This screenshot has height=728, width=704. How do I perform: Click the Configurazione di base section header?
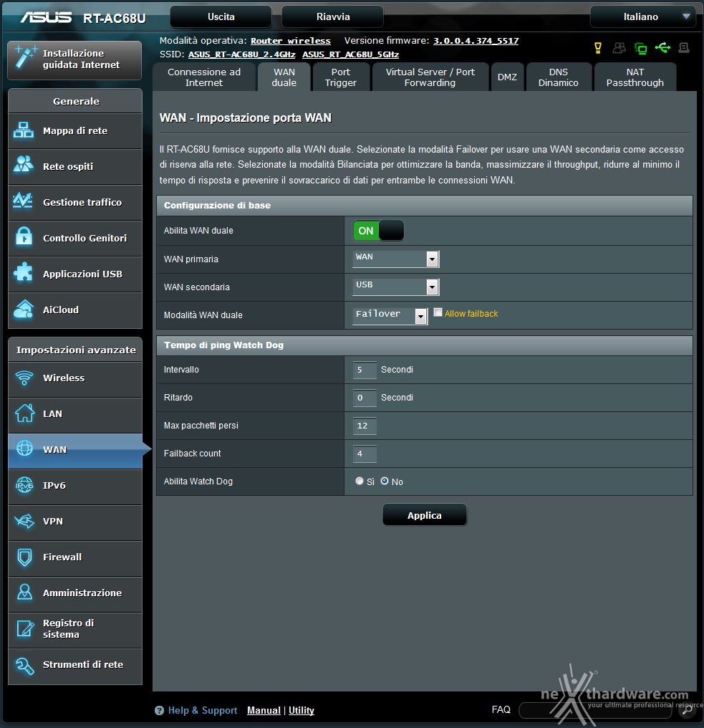425,205
